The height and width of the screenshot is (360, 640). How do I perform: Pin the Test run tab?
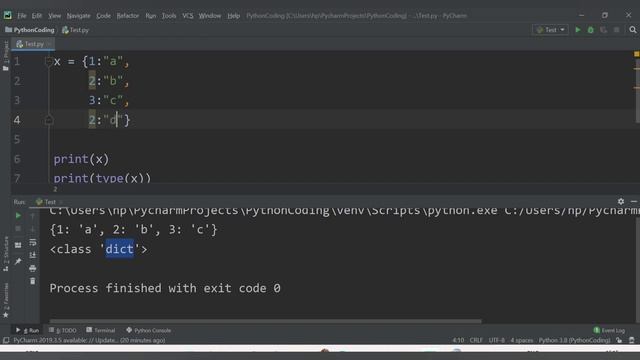[x=18, y=261]
